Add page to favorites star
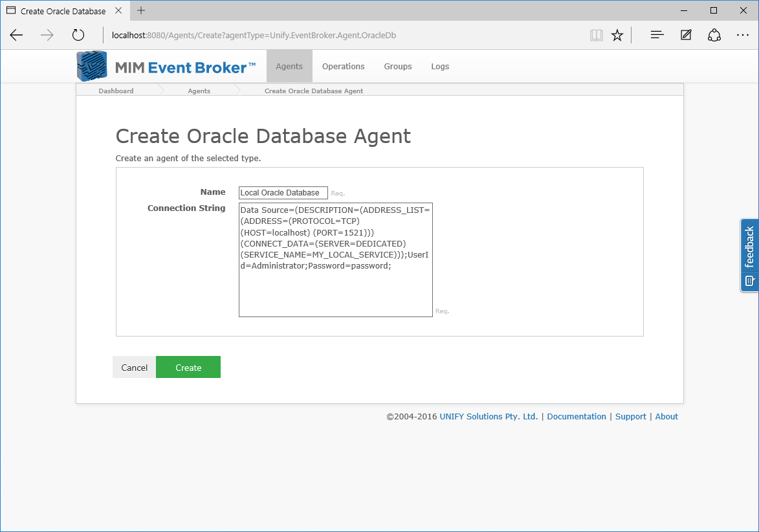Viewport: 759px width, 532px height. 617,35
